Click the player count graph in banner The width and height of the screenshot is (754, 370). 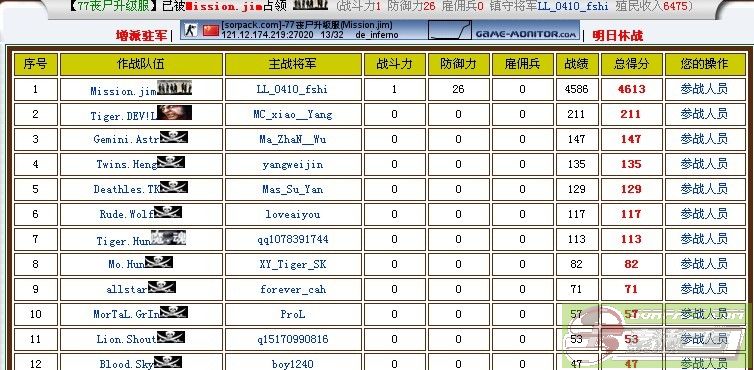pos(449,30)
